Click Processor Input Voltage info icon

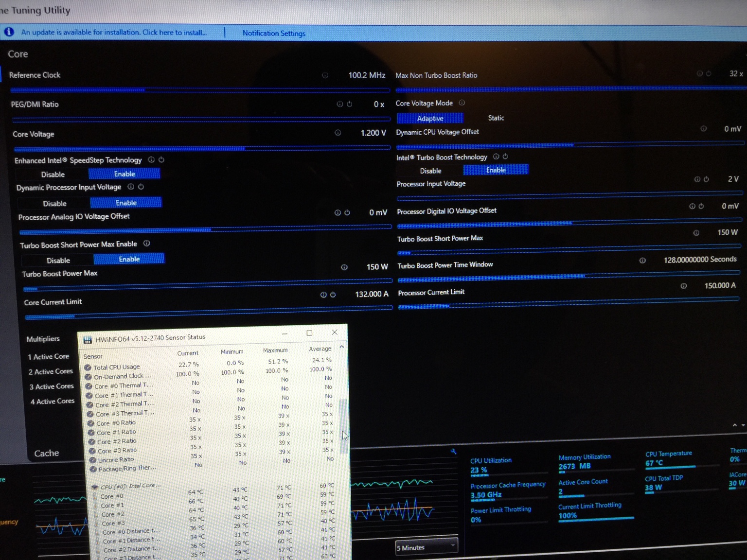coord(696,179)
